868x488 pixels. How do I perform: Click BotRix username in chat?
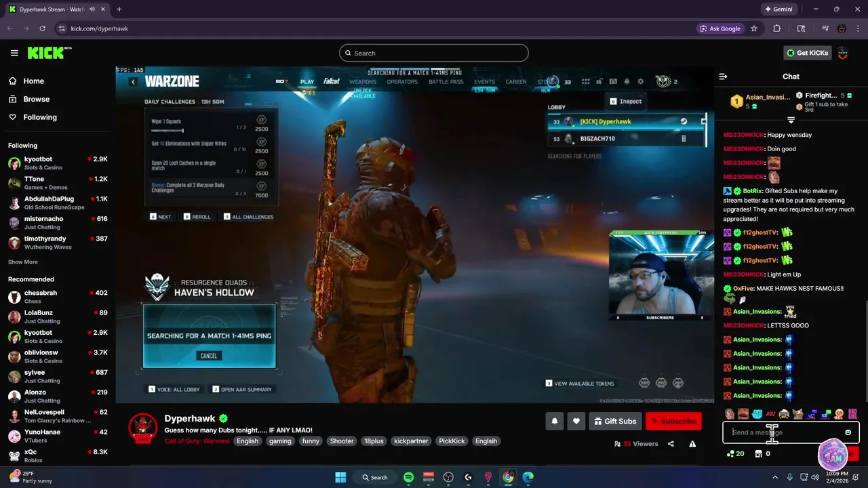tap(753, 191)
